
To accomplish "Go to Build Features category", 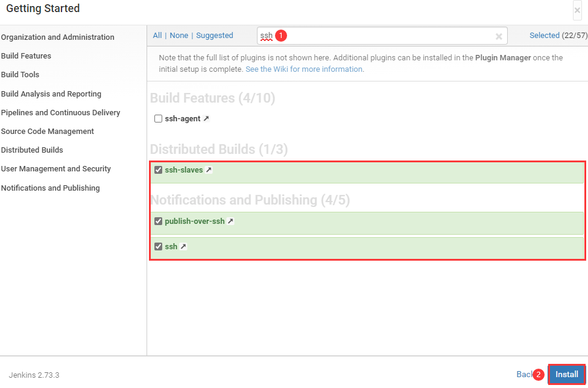I will (x=27, y=56).
